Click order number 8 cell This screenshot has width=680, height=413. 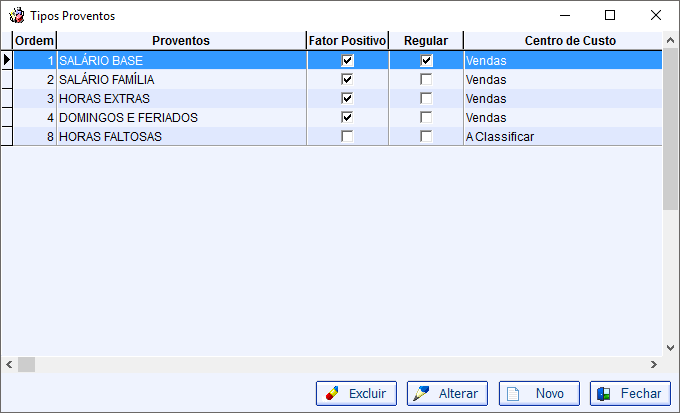[x=35, y=137]
